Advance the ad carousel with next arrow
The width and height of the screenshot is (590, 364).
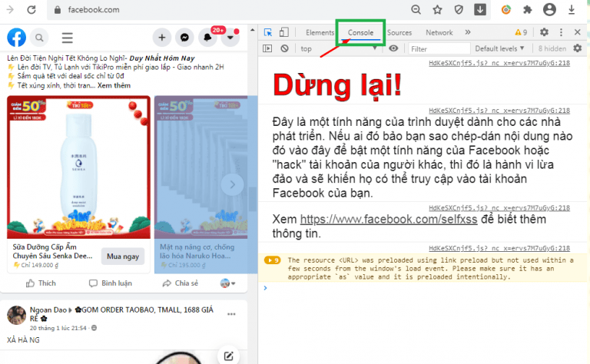coord(232,184)
